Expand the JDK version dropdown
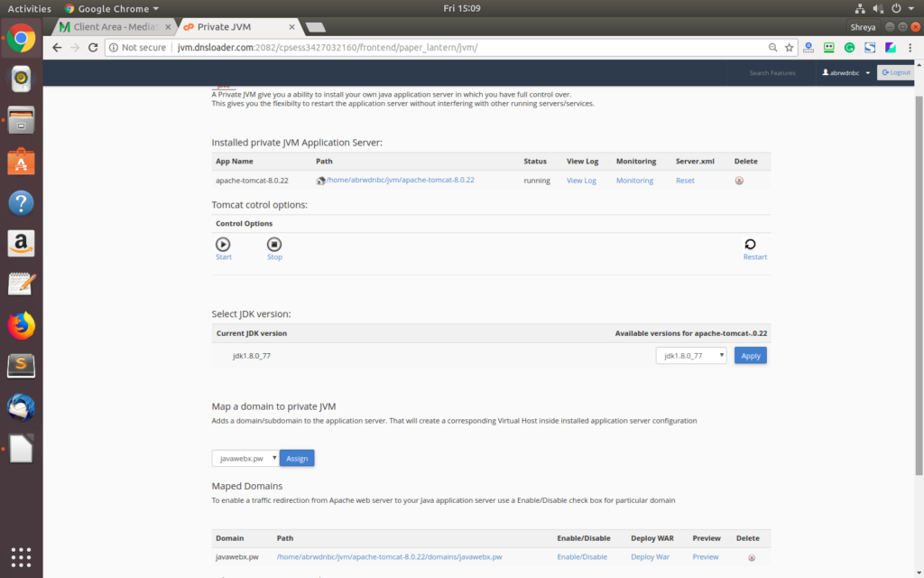 690,356
